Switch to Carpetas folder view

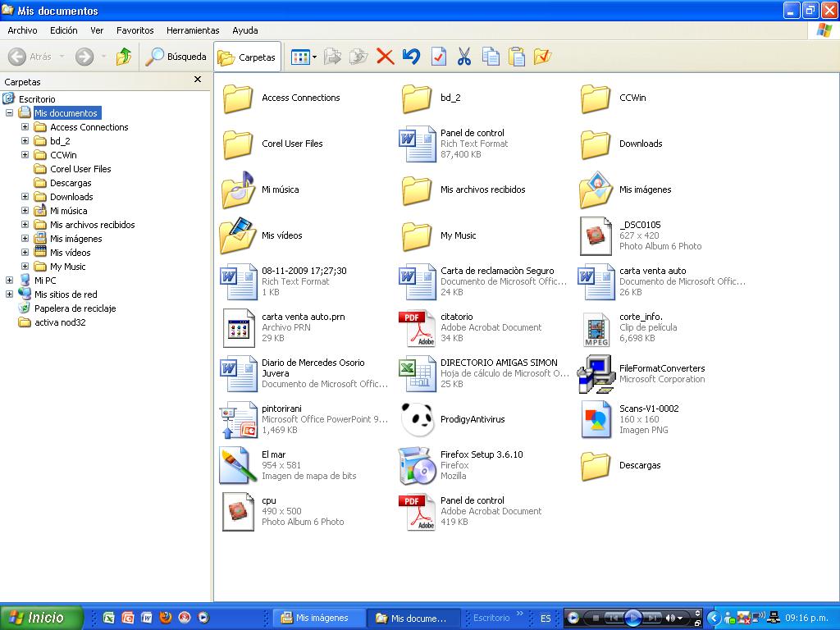(247, 57)
